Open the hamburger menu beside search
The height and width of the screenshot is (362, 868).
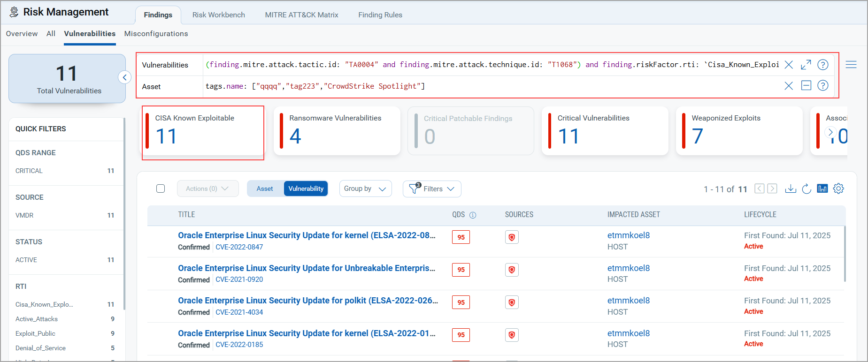(851, 65)
